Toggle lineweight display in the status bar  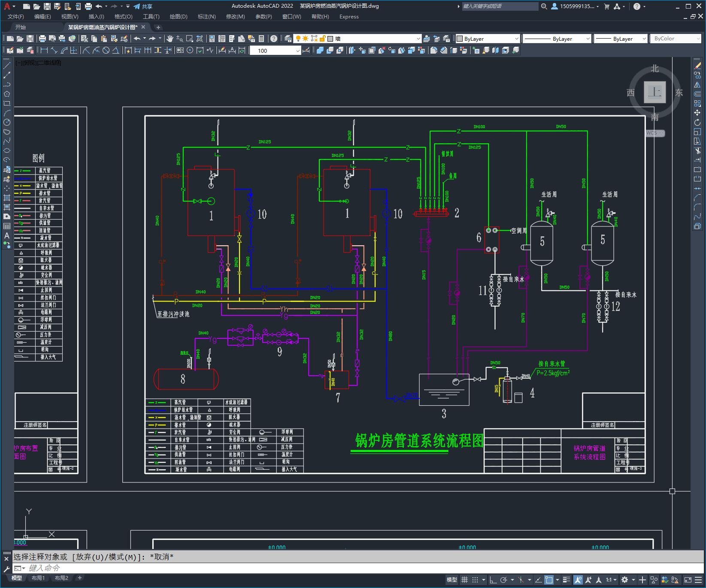tap(567, 580)
